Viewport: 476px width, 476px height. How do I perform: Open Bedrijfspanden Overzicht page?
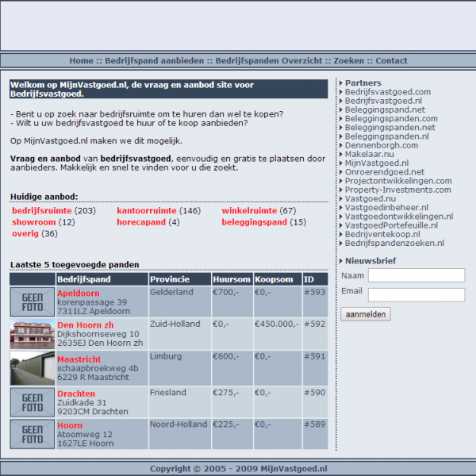tap(269, 60)
